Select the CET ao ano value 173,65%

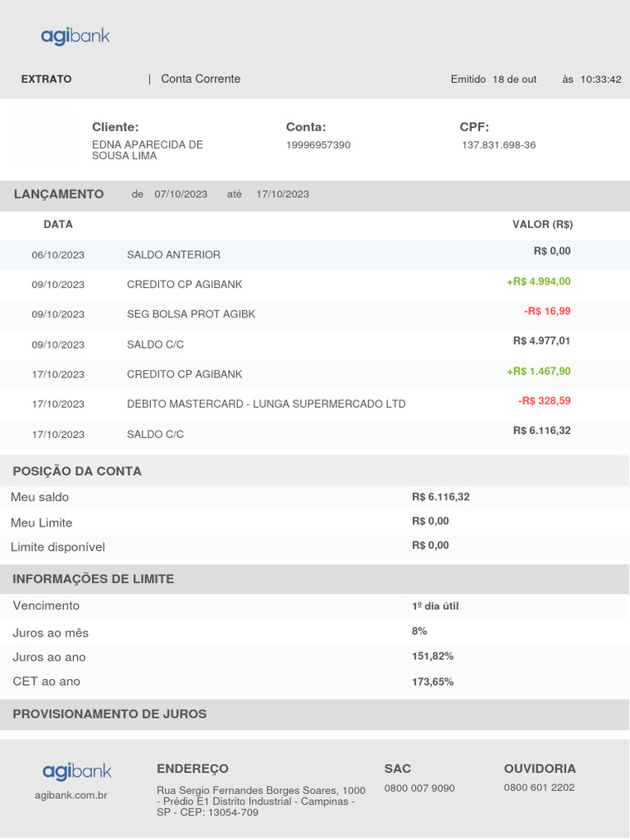(433, 682)
